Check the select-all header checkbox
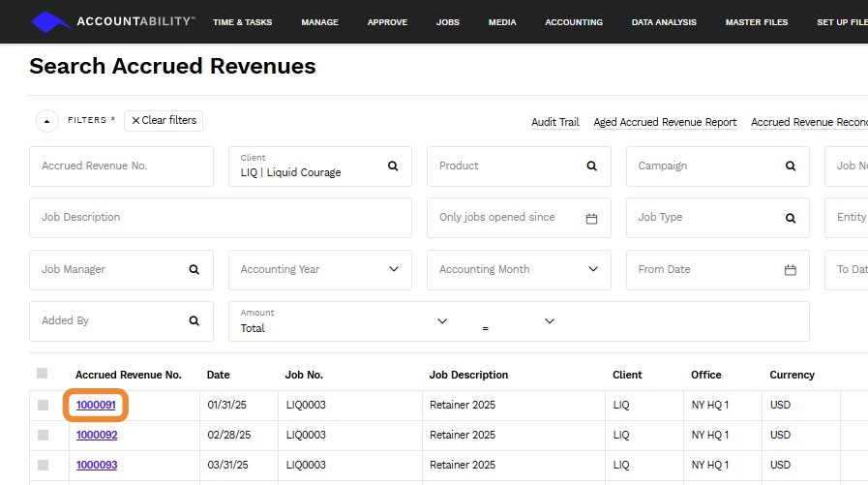 (x=42, y=374)
